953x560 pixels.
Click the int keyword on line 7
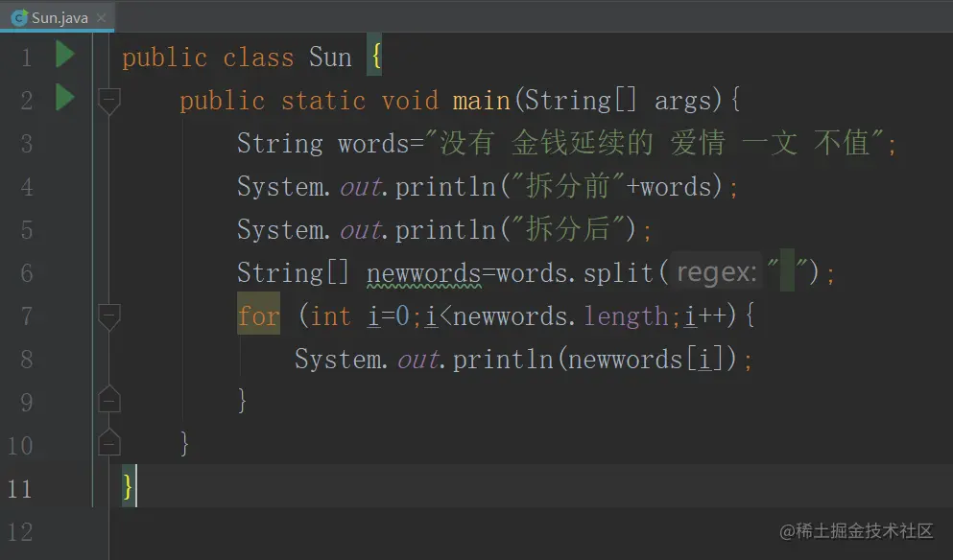tap(331, 316)
